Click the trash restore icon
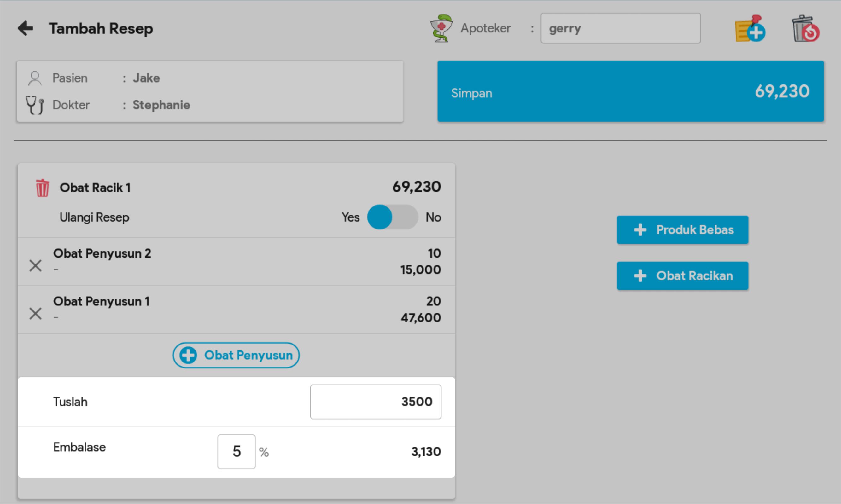The width and height of the screenshot is (841, 504). point(805,29)
